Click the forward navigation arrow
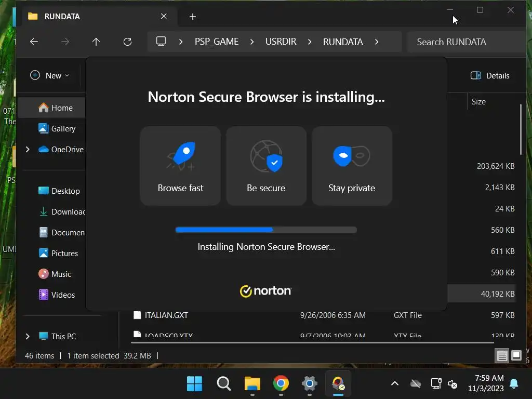 click(65, 42)
